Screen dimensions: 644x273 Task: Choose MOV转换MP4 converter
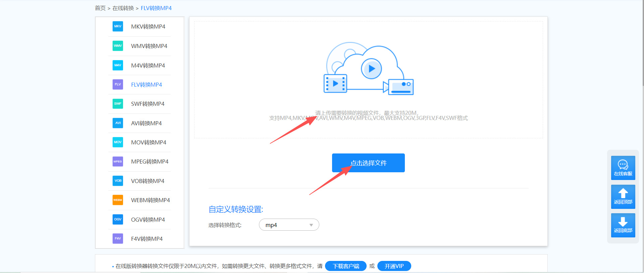tap(149, 142)
